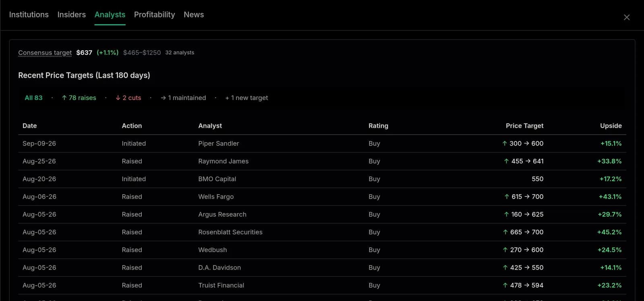Image resolution: width=644 pixels, height=301 pixels.
Task: Click the $637 consensus target value
Action: pyautogui.click(x=84, y=52)
